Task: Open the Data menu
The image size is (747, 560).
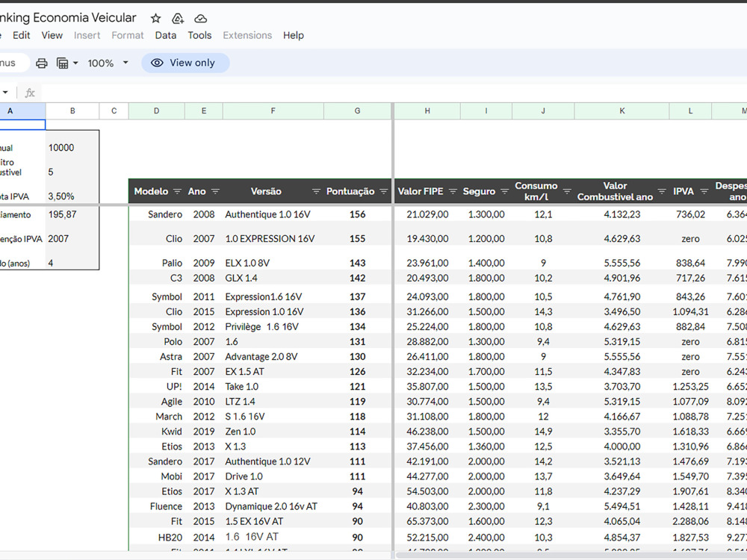Action: pos(165,35)
